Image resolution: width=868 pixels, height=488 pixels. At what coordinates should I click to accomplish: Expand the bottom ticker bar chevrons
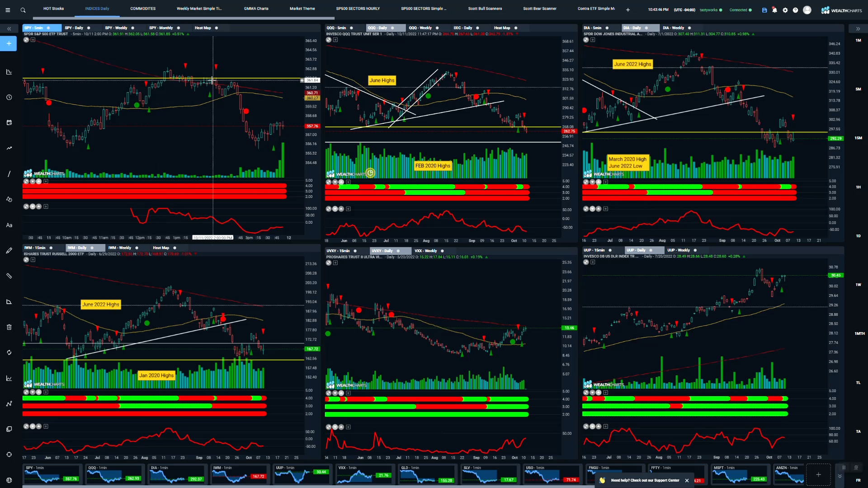coord(840,476)
